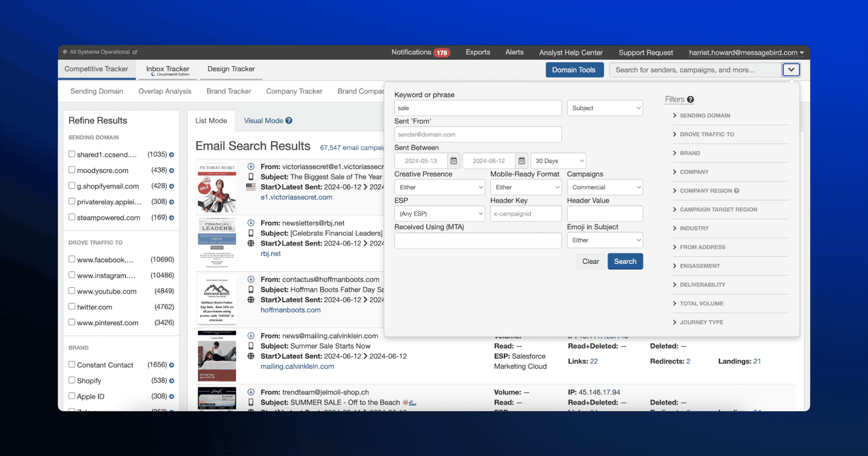Click the Keyword or phrase input field
Image resolution: width=868 pixels, height=456 pixels.
[478, 108]
